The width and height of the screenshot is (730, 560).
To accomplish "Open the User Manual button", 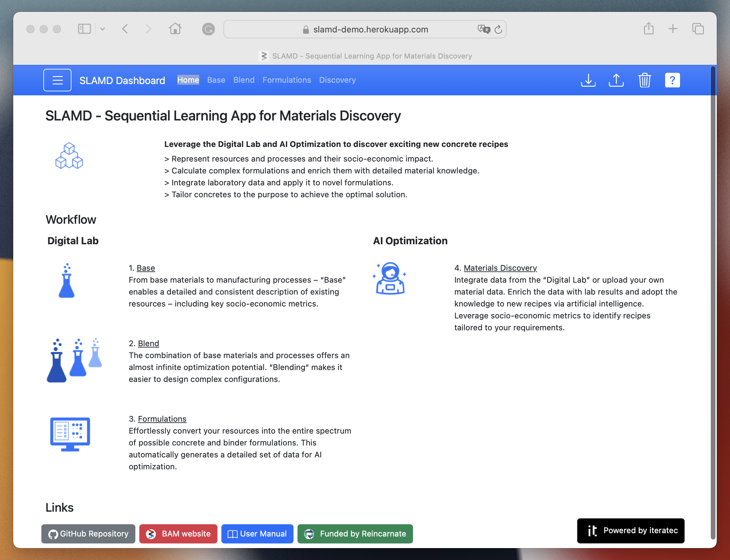I will click(257, 534).
